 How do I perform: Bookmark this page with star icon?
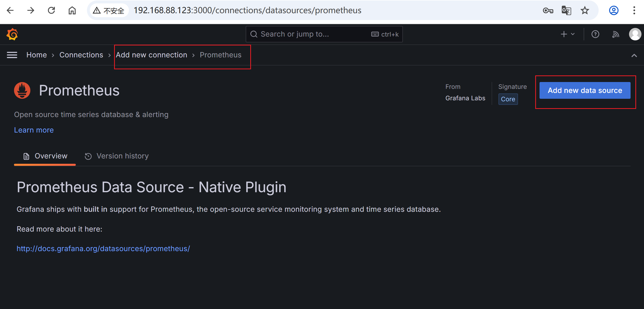click(585, 10)
